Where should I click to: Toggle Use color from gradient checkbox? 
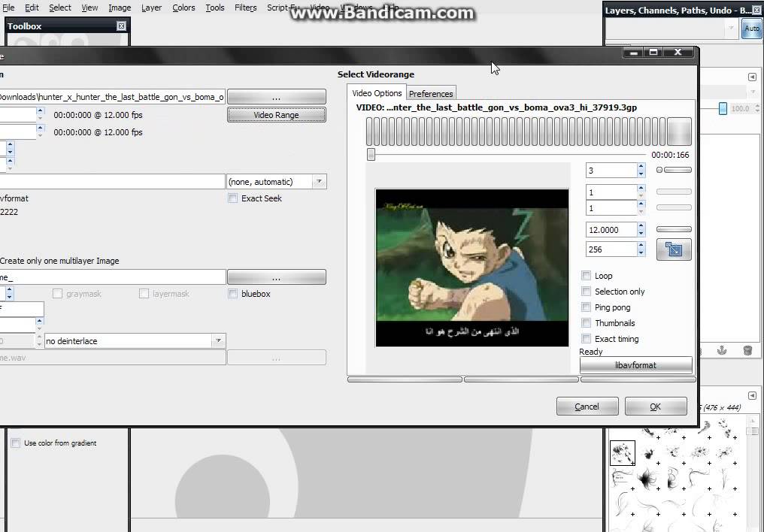(x=16, y=443)
